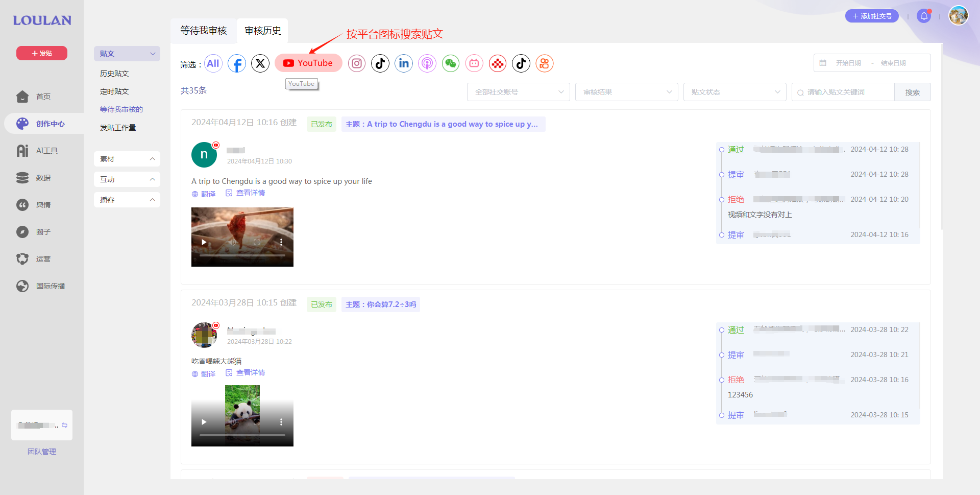Open the 全部社交账号 dropdown
Viewport: 980px width, 495px height.
(519, 92)
